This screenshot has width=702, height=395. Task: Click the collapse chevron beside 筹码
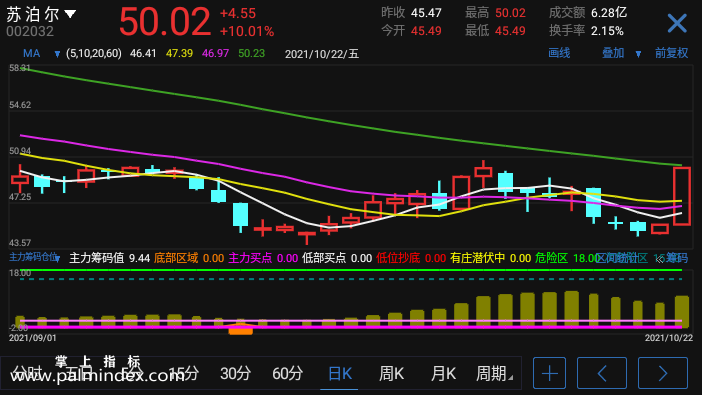(x=659, y=258)
